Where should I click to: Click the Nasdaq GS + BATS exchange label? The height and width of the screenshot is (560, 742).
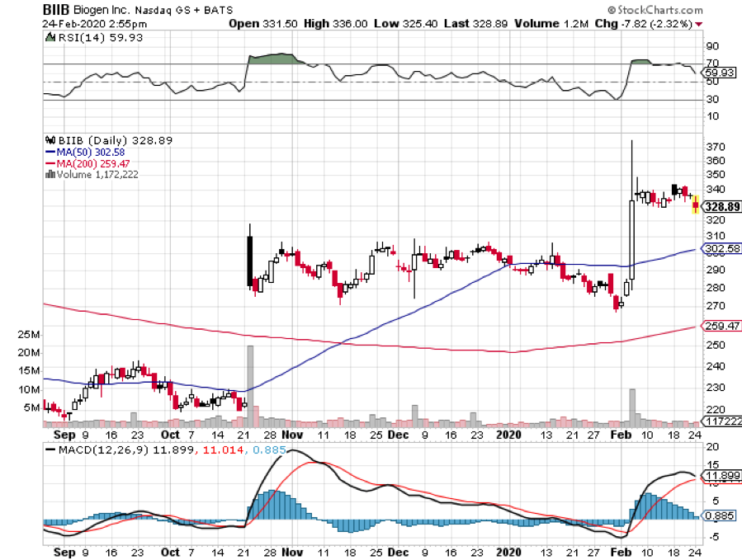(x=184, y=10)
